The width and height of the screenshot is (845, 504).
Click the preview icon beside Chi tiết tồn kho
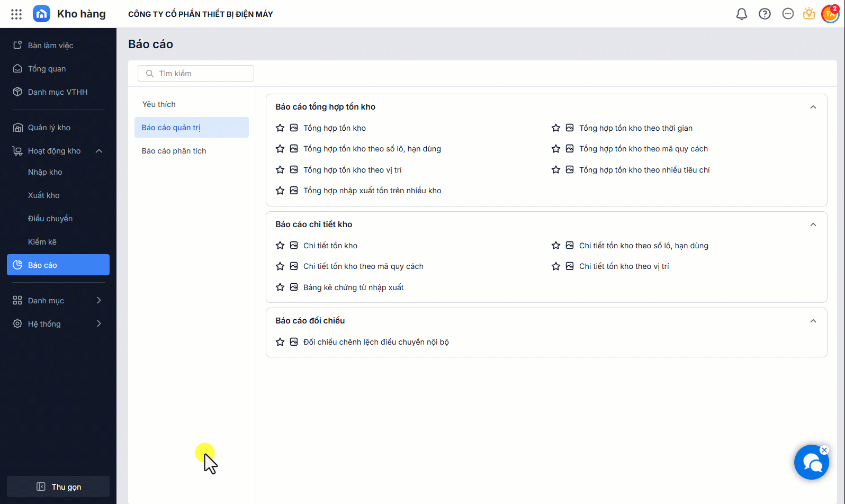click(294, 246)
